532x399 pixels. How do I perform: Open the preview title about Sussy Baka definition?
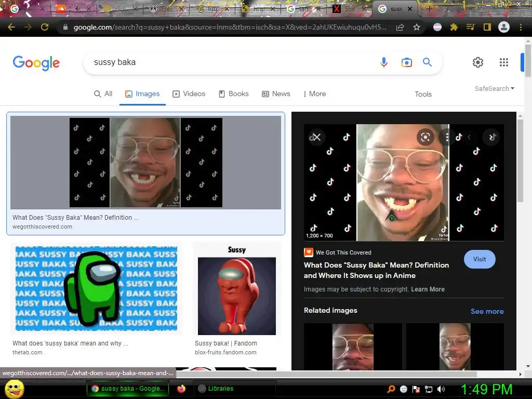[x=376, y=270]
